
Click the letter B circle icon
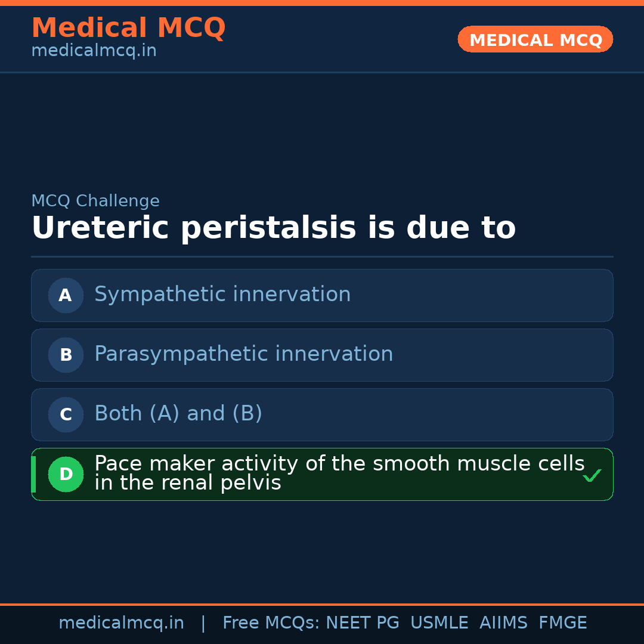tap(66, 355)
